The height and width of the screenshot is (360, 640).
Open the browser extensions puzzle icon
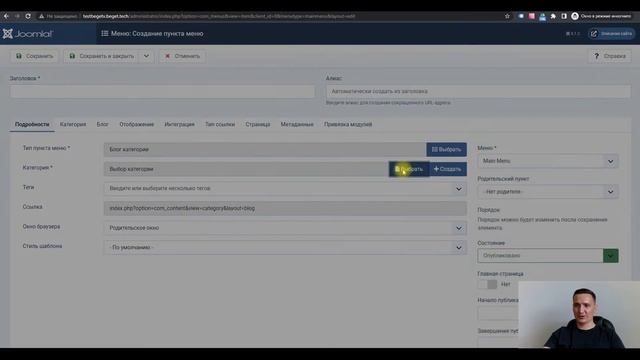(553, 16)
